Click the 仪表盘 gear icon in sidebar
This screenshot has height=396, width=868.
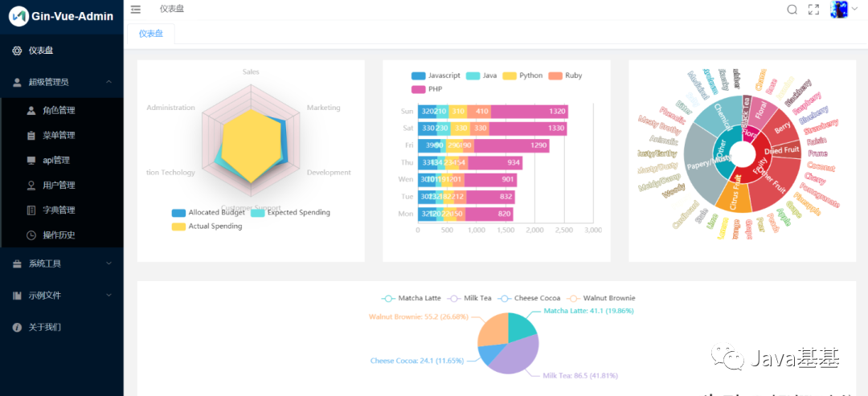coord(17,51)
